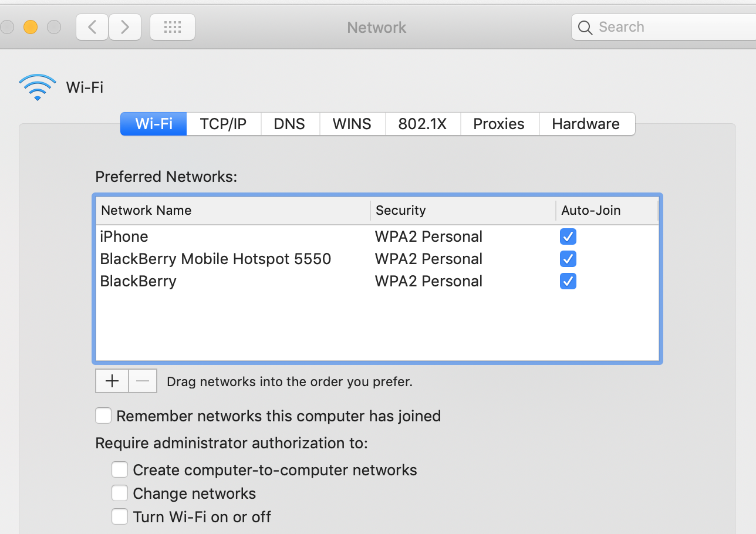
Task: Go to the Proxies tab
Action: coord(499,124)
